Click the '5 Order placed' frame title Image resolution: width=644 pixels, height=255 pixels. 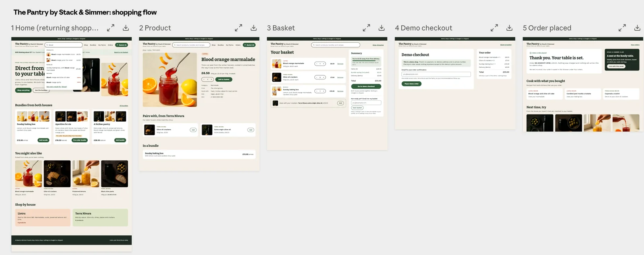[547, 28]
